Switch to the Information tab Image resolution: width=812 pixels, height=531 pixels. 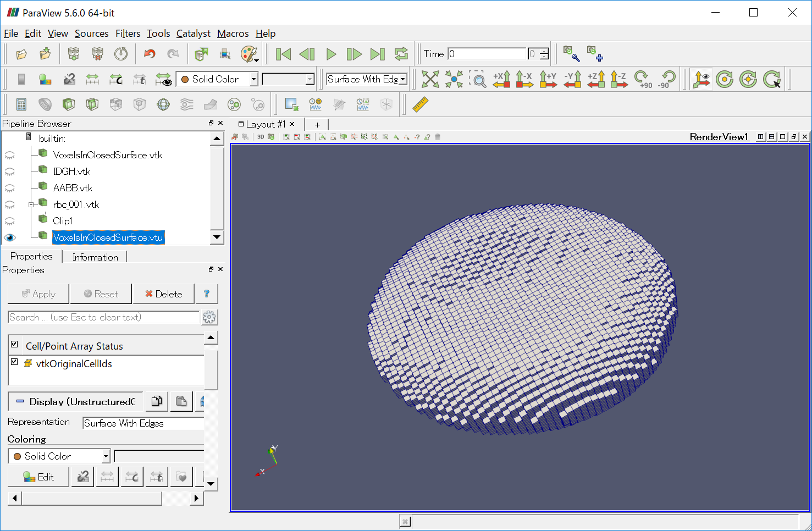point(95,257)
